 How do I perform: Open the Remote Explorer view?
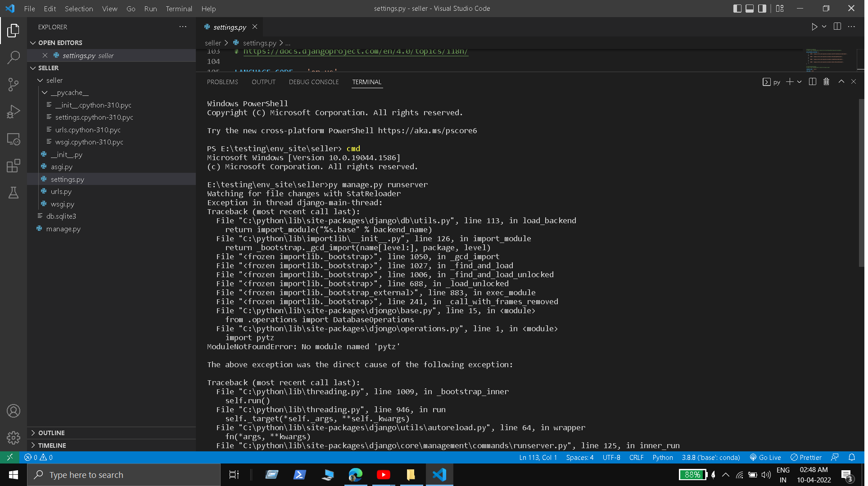[14, 139]
